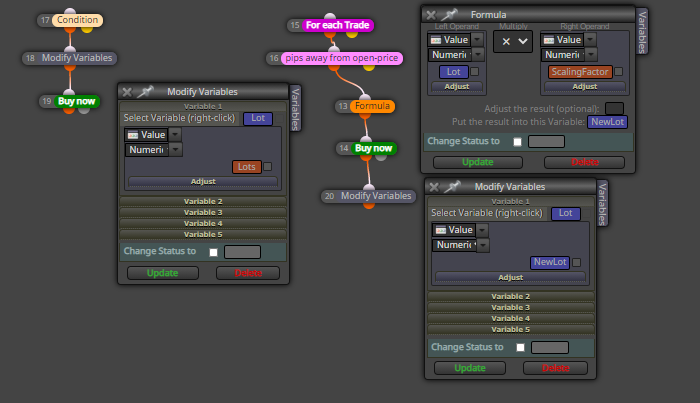Open Variables side tab of Formula panel

click(x=642, y=31)
